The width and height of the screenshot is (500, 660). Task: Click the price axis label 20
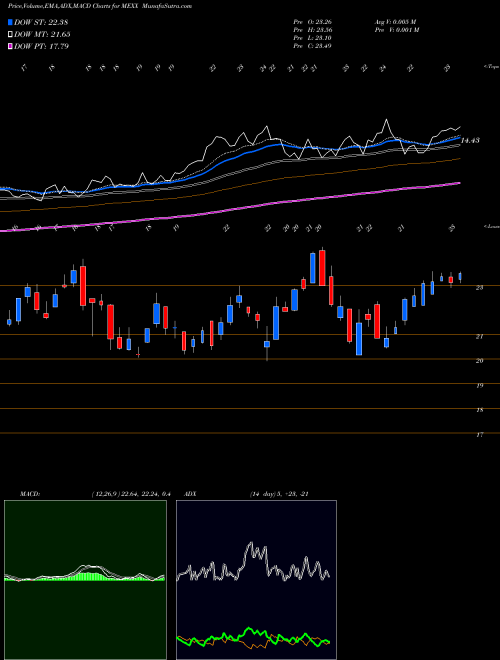[479, 361]
